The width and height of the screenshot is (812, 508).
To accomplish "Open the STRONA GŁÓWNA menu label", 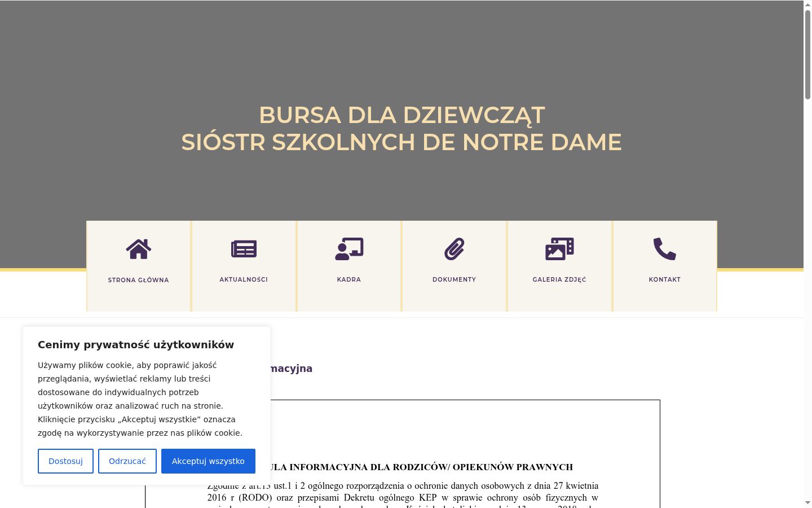I will 139,280.
